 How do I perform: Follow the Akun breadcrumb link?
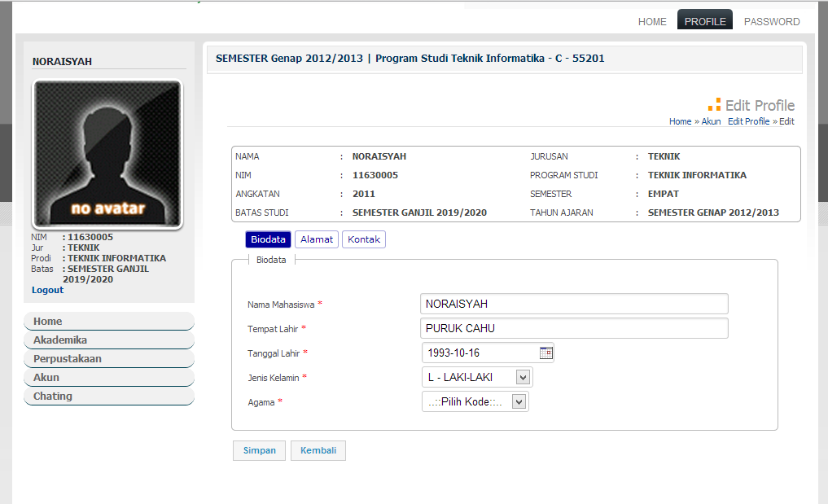711,121
